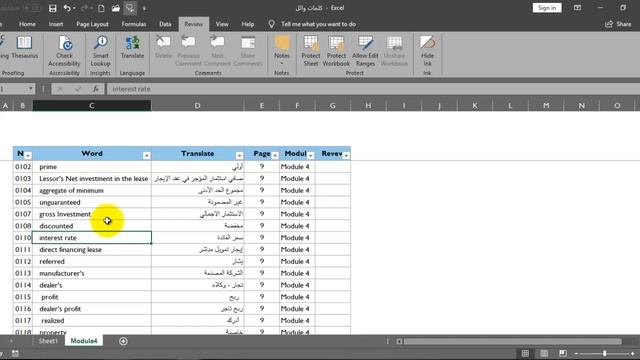Image resolution: width=640 pixels, height=360 pixels.
Task: Open the View ribbon tab
Action: pos(222,24)
